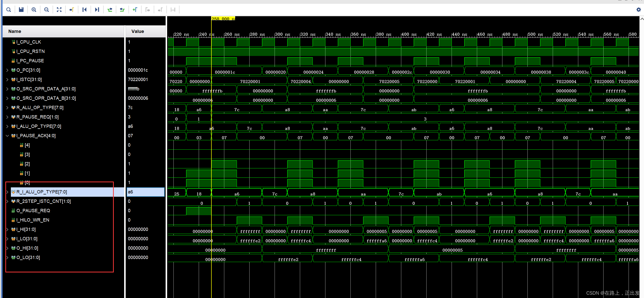Click the swap cursors icon
This screenshot has height=298, width=644.
(173, 10)
